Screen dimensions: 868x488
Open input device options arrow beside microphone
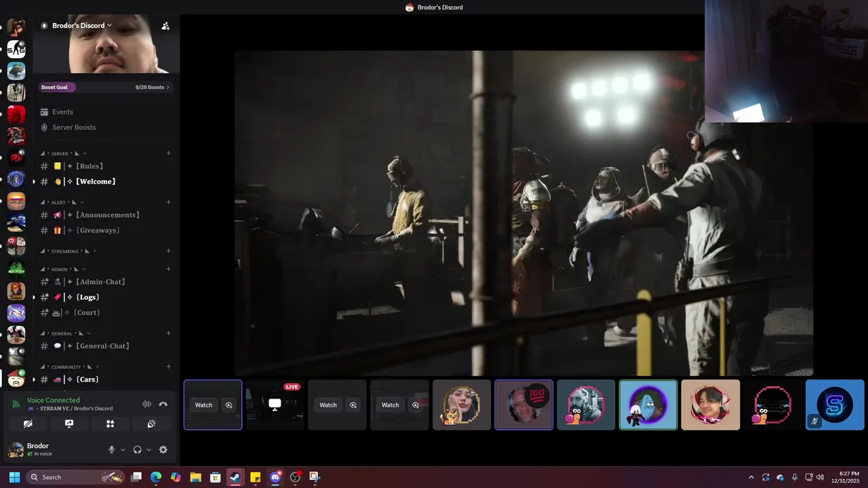(x=123, y=449)
